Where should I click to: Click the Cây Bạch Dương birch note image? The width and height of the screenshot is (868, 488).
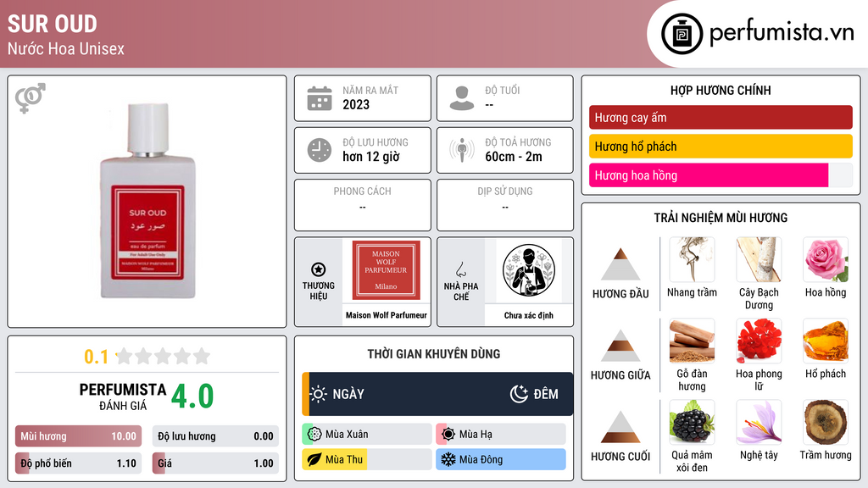[759, 259]
